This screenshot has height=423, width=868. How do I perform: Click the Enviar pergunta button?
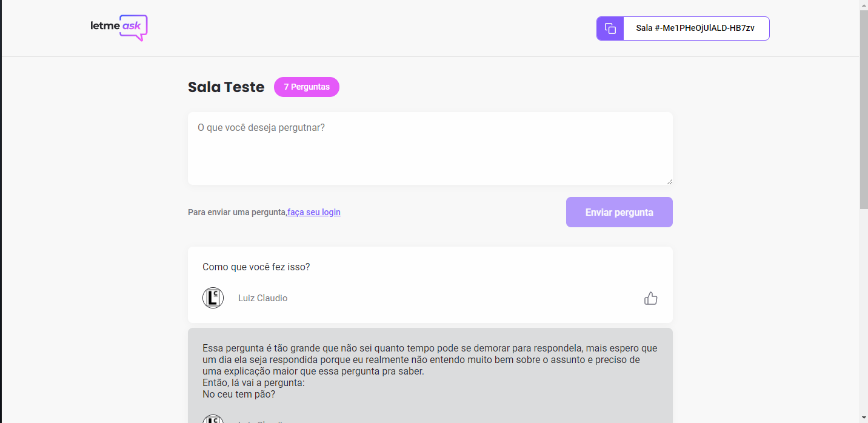click(619, 212)
